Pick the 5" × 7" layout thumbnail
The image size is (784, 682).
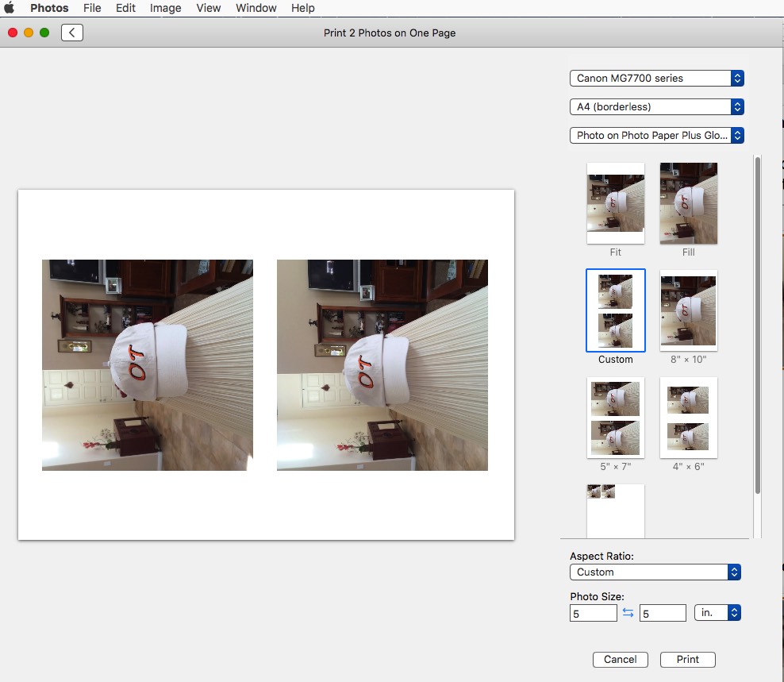coord(616,418)
